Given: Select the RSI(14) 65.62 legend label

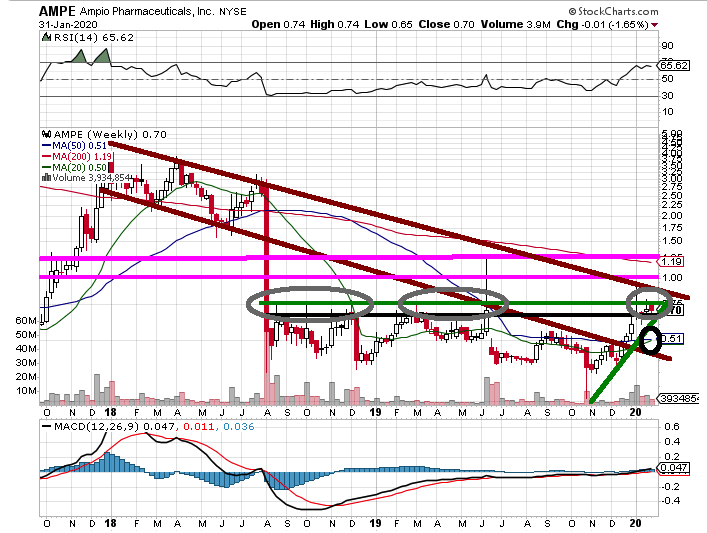Looking at the screenshot, I should (94, 37).
